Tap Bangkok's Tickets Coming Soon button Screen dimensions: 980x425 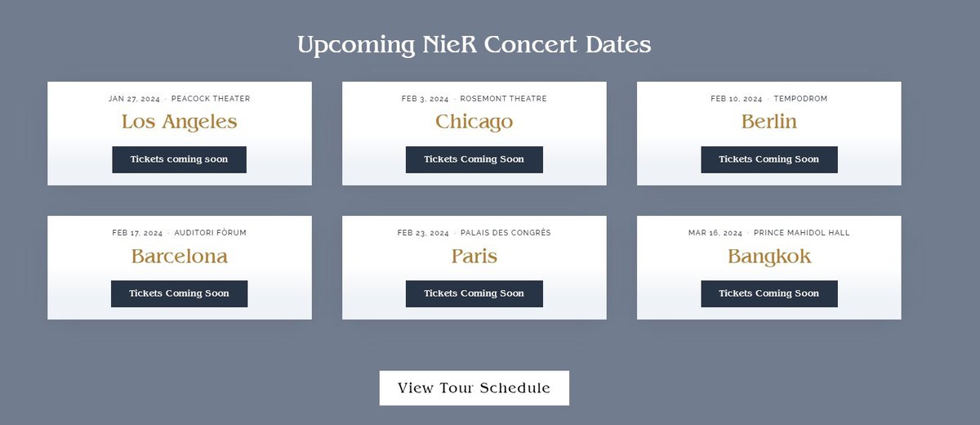click(768, 293)
